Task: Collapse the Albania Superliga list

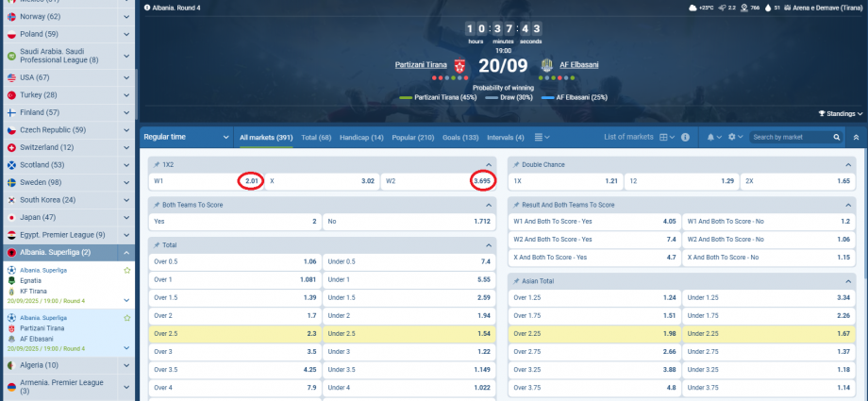Action: [126, 253]
